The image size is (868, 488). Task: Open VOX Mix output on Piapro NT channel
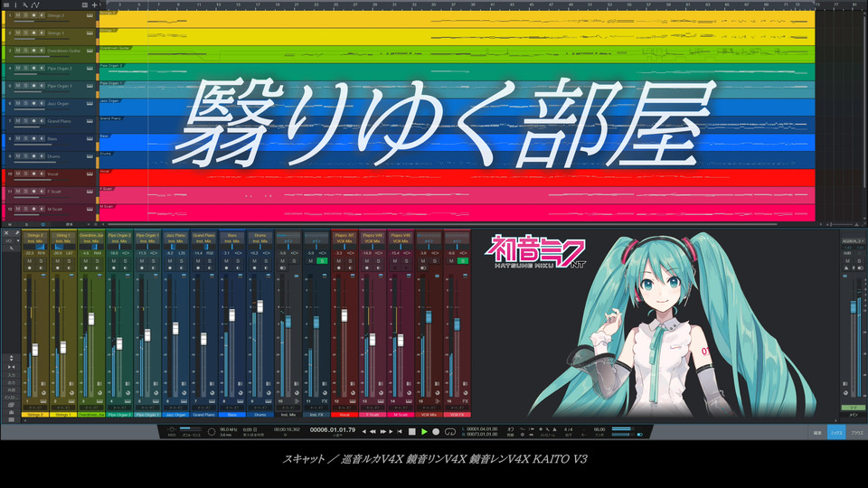(x=344, y=241)
